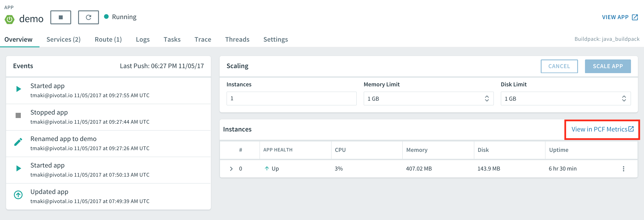Go to the Threads tab
This screenshot has width=644, height=220.
tap(237, 39)
